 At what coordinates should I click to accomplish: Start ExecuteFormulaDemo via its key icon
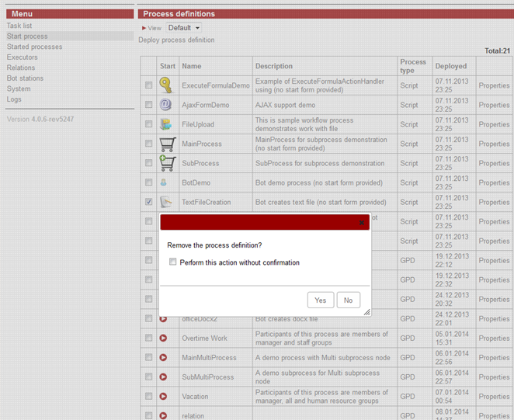(x=166, y=85)
